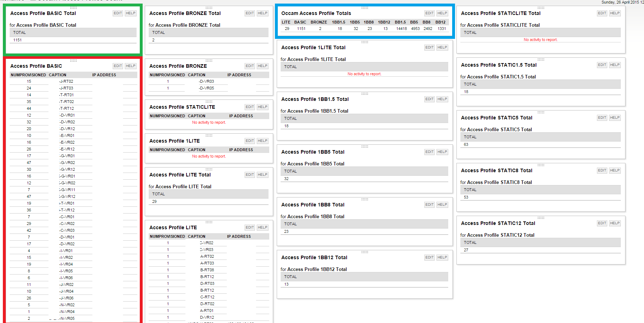Viewport: 644px width, 323px height.
Task: Edit the Access Profile STATICLITE list panel
Action: click(x=250, y=107)
